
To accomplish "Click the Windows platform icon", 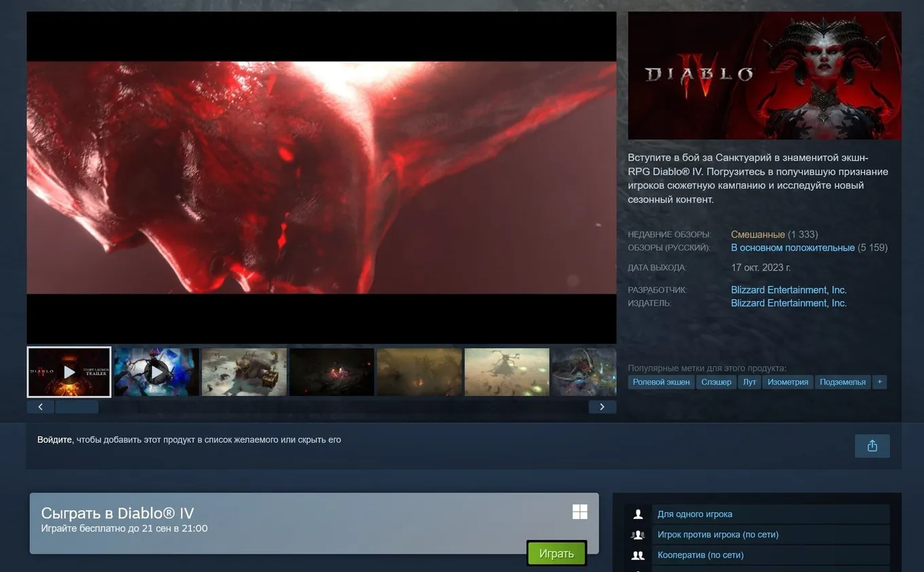I will coord(580,512).
